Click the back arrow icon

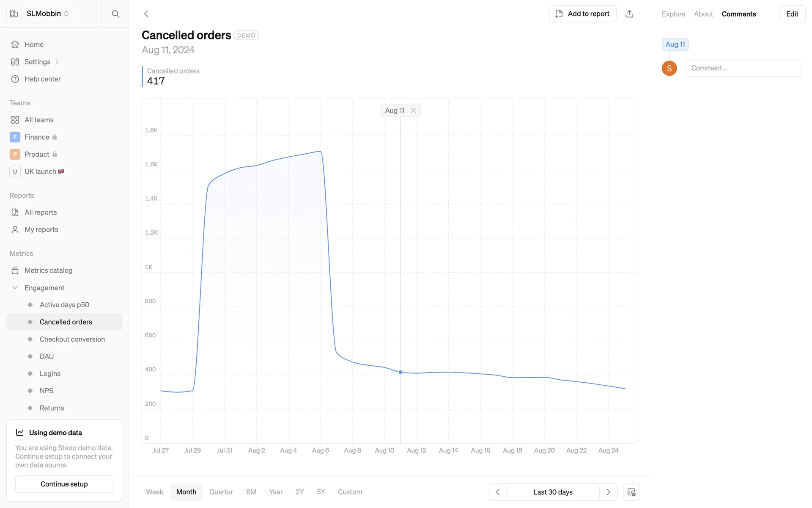[x=146, y=14]
